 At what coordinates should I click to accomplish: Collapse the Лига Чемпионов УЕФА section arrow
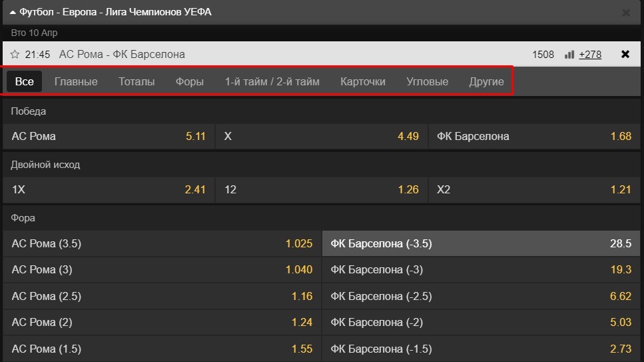(x=13, y=13)
